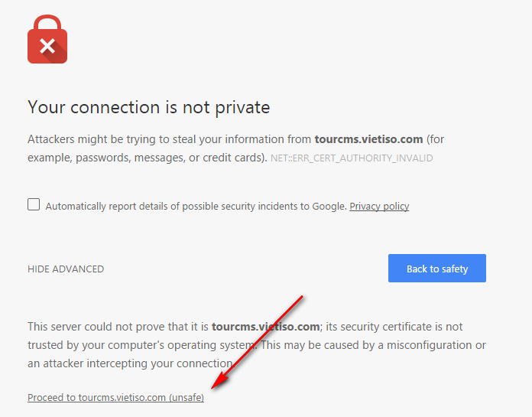The height and width of the screenshot is (417, 532).
Task: Enable automatic security incident reporting checkbox
Action: click(x=34, y=204)
